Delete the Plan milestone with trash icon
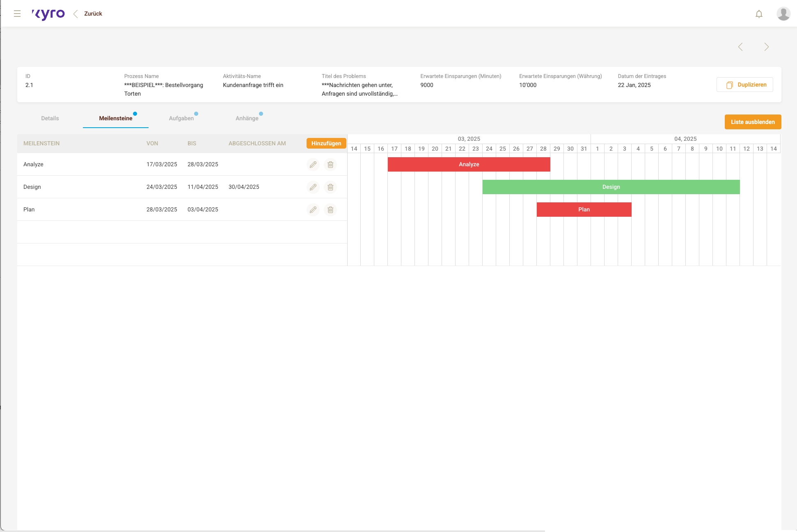This screenshot has height=532, width=797. coord(330,210)
